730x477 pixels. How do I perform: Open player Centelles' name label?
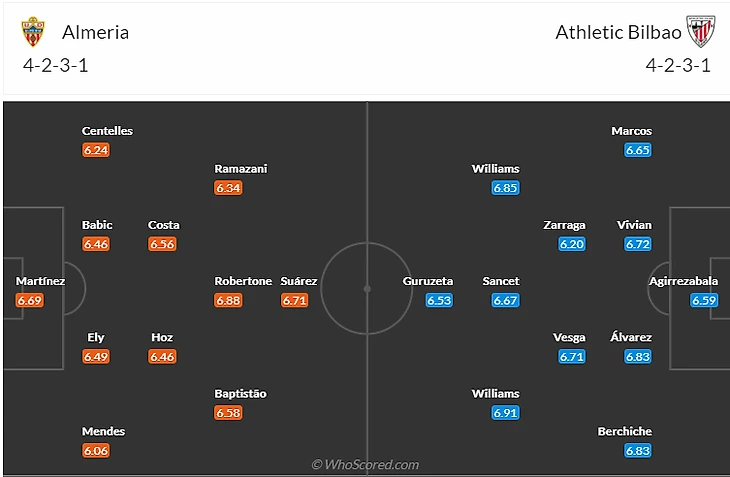tap(107, 131)
